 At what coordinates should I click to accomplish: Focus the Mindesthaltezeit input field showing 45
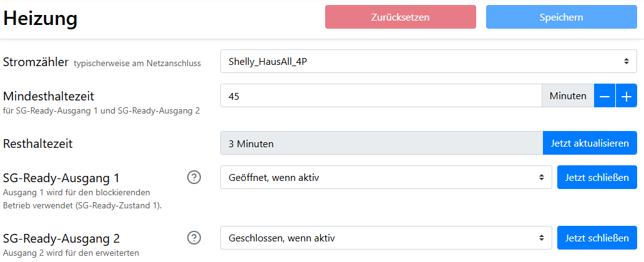point(381,96)
